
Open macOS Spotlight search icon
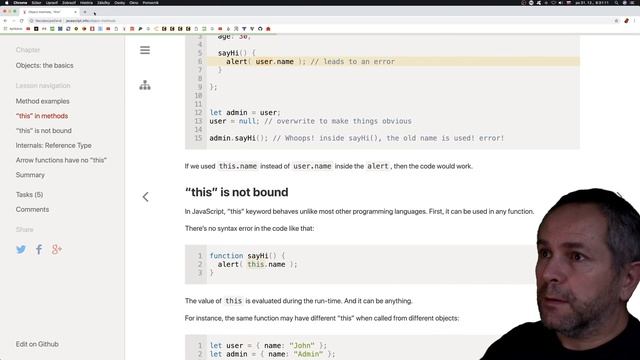616,3
